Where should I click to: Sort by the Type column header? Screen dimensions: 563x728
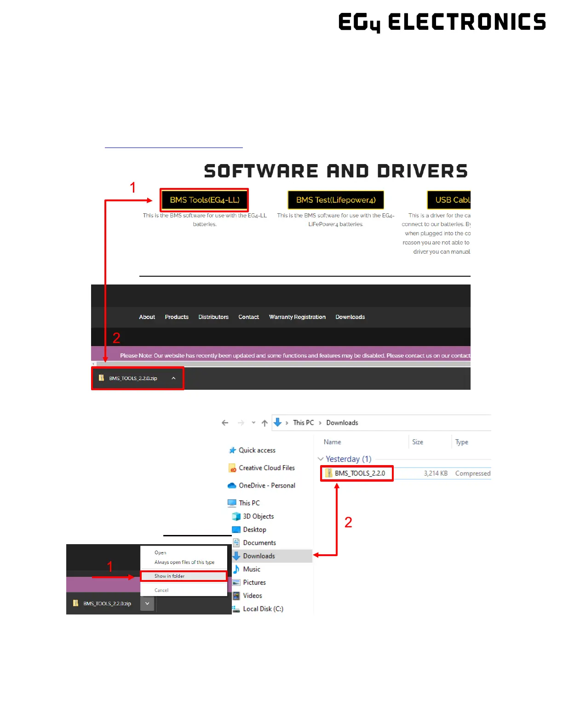click(462, 442)
